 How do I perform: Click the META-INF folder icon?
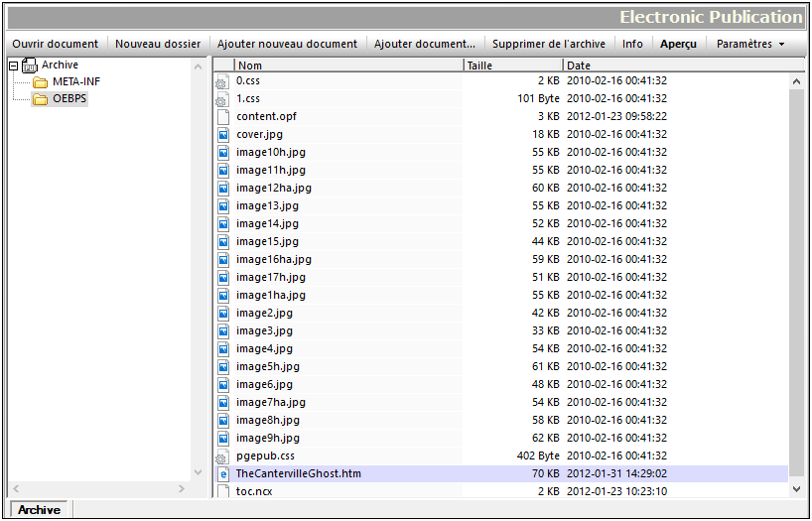41,82
